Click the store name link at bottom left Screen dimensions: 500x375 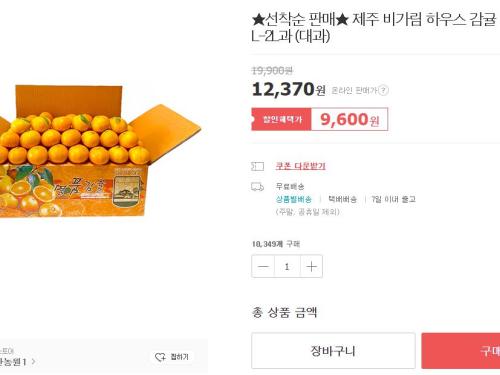click(x=13, y=362)
